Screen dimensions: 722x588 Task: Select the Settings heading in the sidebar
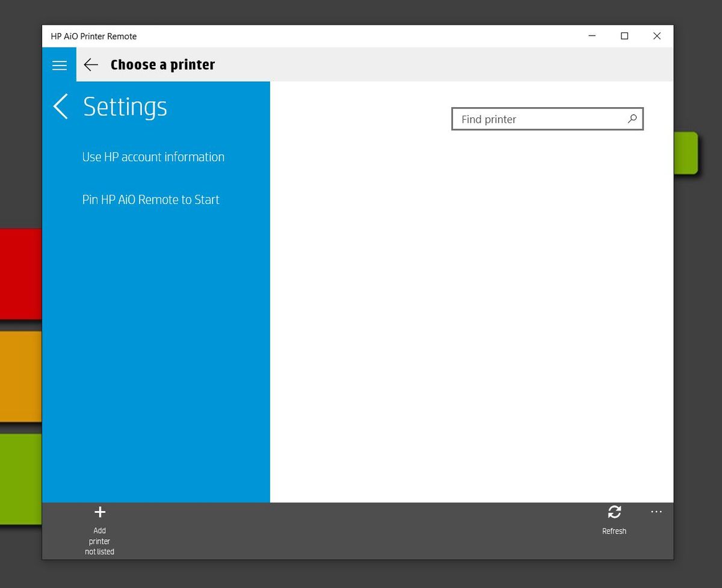tap(125, 107)
